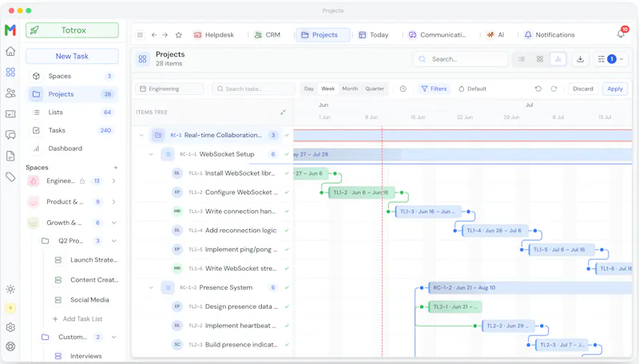Open the tag icon in left rail

(10, 176)
